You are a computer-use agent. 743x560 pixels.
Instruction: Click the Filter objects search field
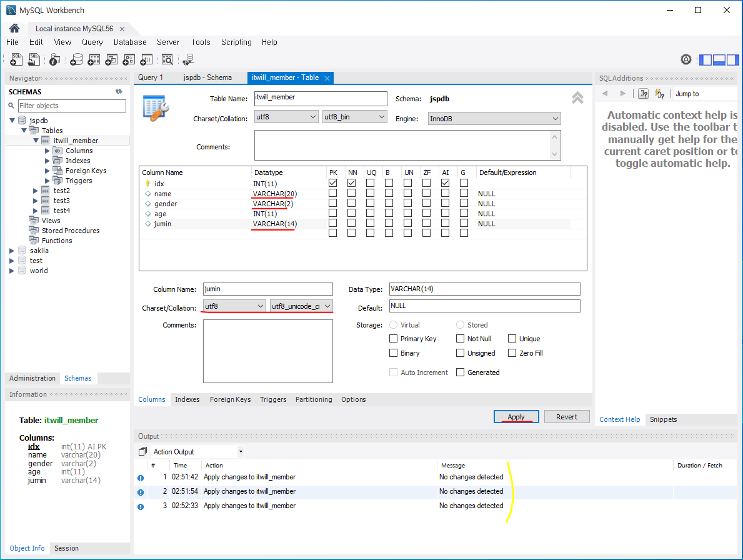point(72,106)
